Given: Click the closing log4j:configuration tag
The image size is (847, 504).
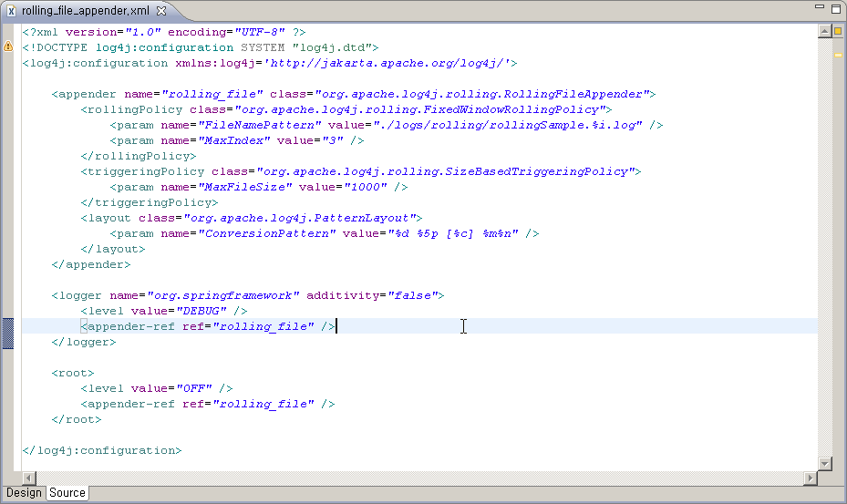Looking at the screenshot, I should (x=102, y=450).
